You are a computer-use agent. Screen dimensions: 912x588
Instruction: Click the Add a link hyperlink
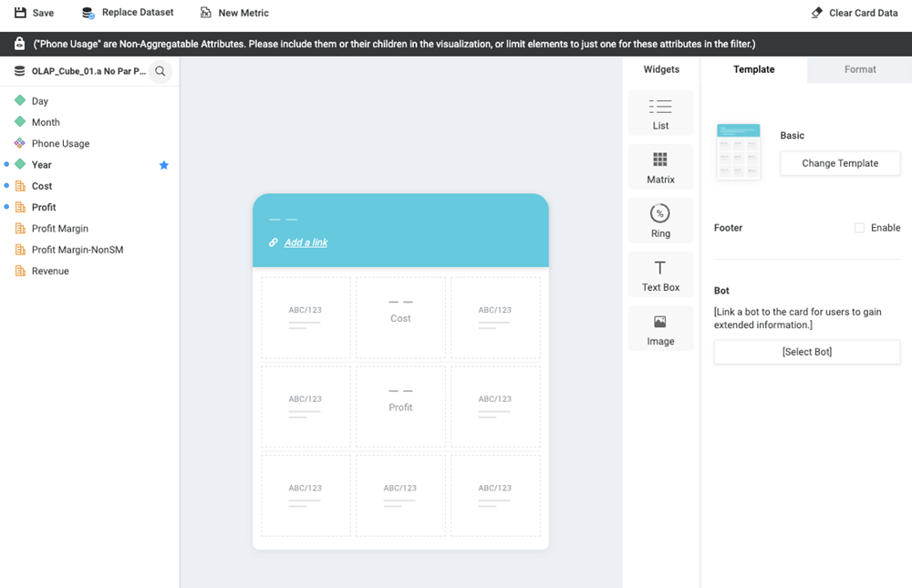306,242
